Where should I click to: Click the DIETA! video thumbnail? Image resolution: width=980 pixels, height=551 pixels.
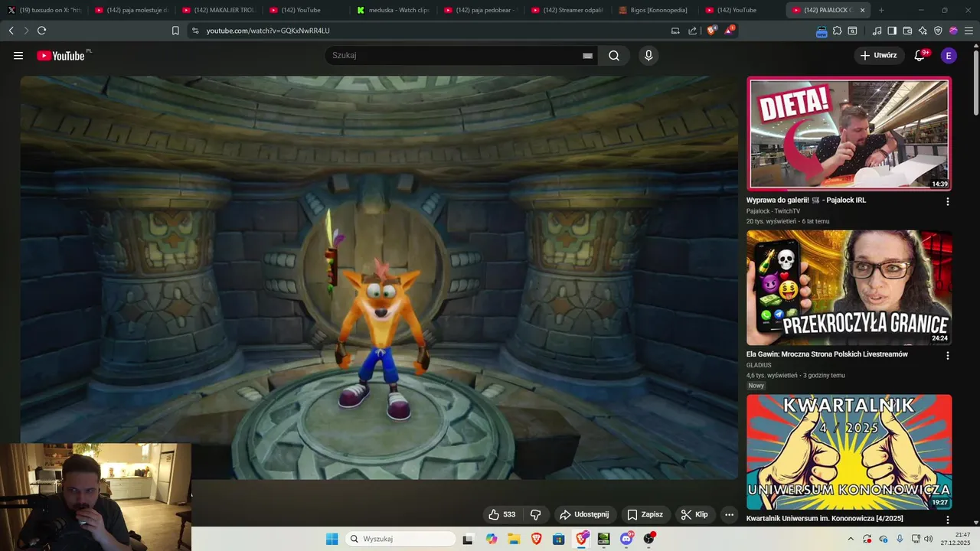849,134
